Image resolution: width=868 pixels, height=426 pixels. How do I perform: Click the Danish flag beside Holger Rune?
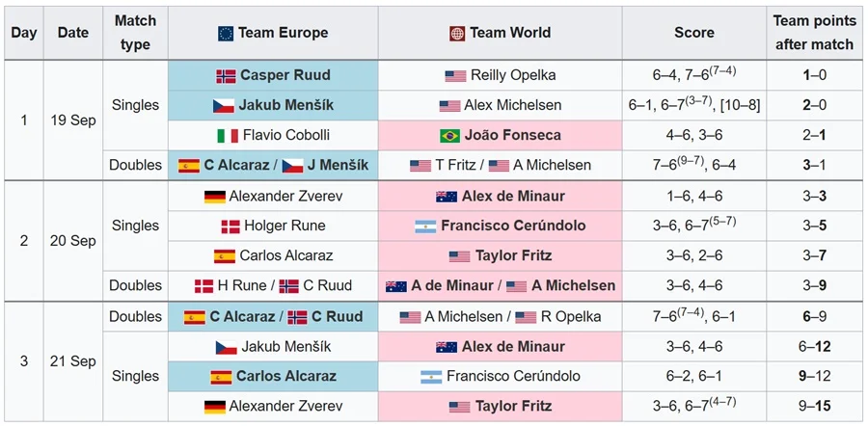231,226
